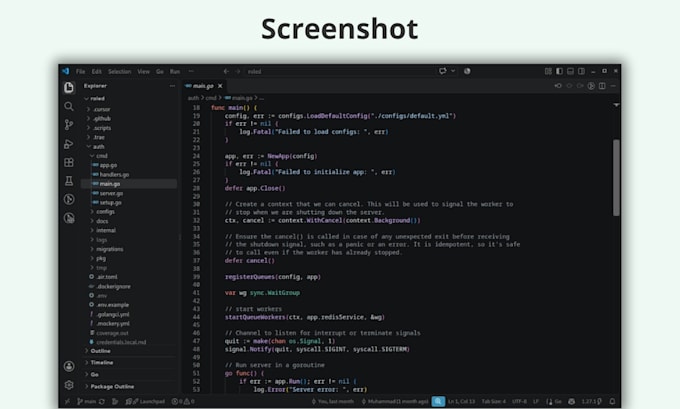The image size is (680, 409).
Task: Open the Run menu
Action: click(x=175, y=72)
